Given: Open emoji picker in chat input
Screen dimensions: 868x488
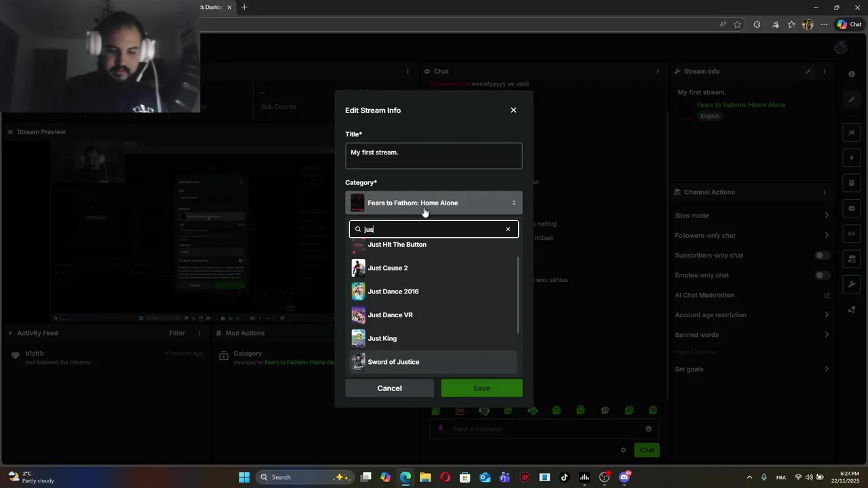Looking at the screenshot, I should pos(649,428).
